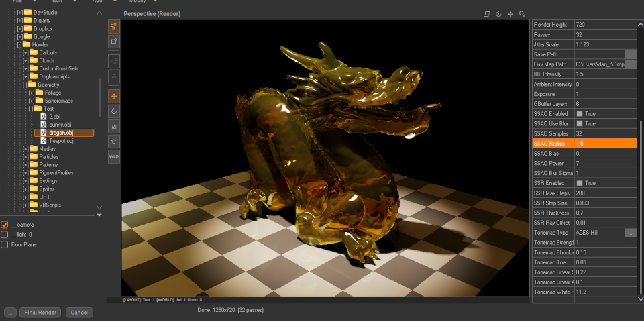The height and width of the screenshot is (322, 644).
Task: Expand the PigmentProfiles folder
Action: [x=26, y=173]
